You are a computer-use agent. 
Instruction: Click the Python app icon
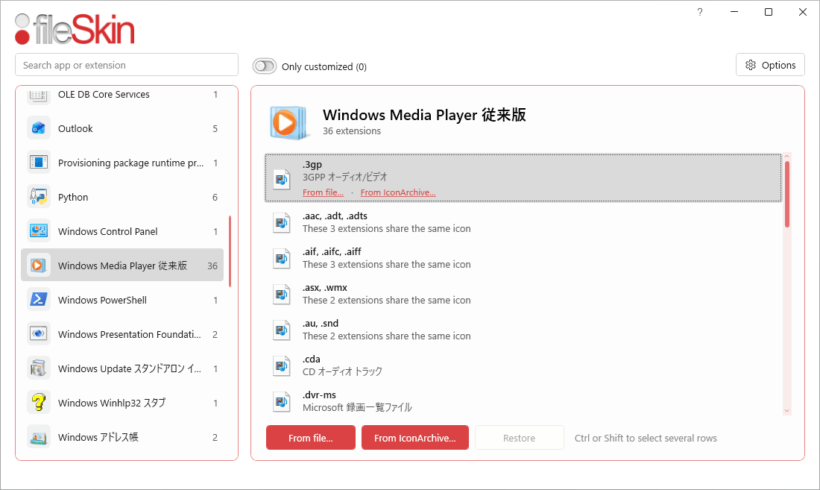(38, 197)
